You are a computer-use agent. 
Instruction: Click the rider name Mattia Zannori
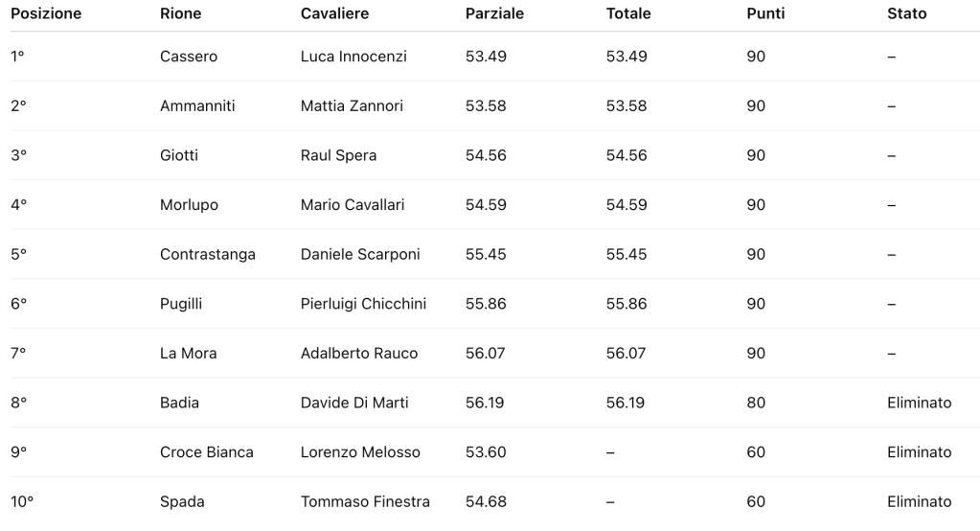(x=352, y=106)
